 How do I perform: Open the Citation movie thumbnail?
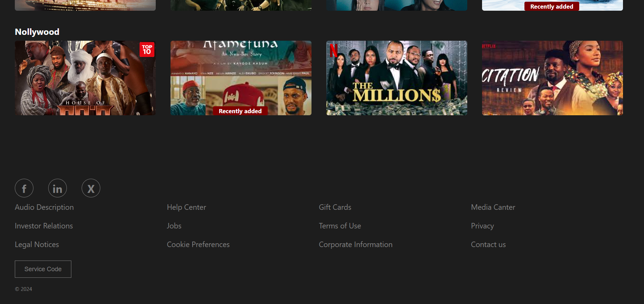pyautogui.click(x=552, y=78)
